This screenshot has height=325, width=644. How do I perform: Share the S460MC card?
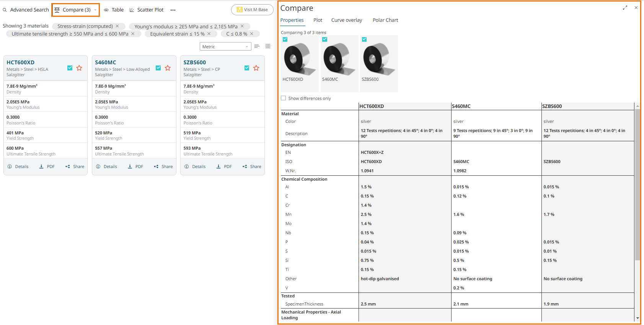pyautogui.click(x=163, y=167)
